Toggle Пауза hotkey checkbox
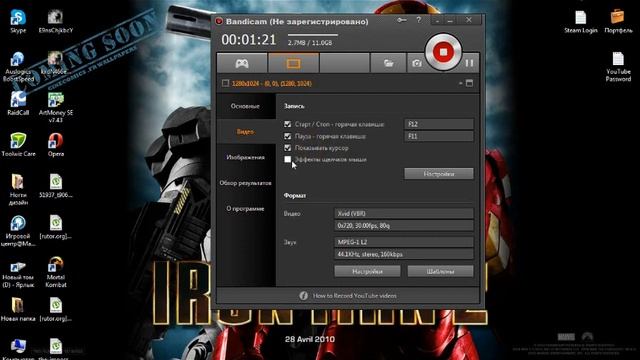This screenshot has width=640, height=360. pyautogui.click(x=288, y=136)
